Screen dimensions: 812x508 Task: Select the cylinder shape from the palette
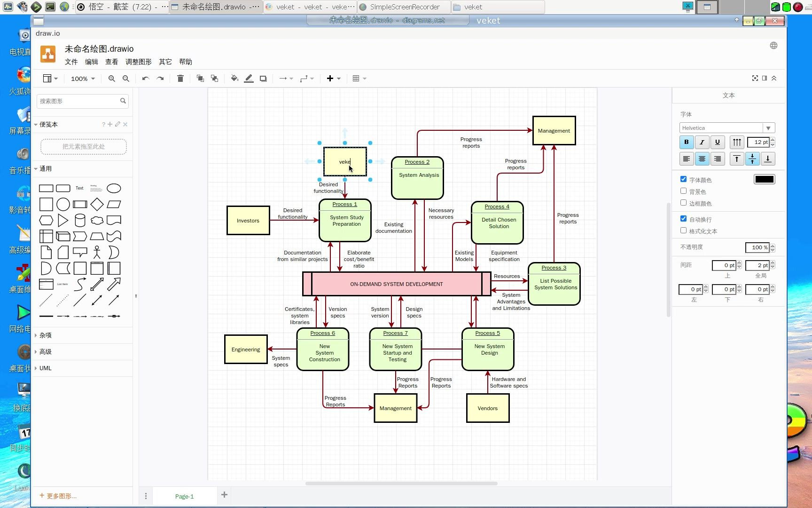(80, 220)
